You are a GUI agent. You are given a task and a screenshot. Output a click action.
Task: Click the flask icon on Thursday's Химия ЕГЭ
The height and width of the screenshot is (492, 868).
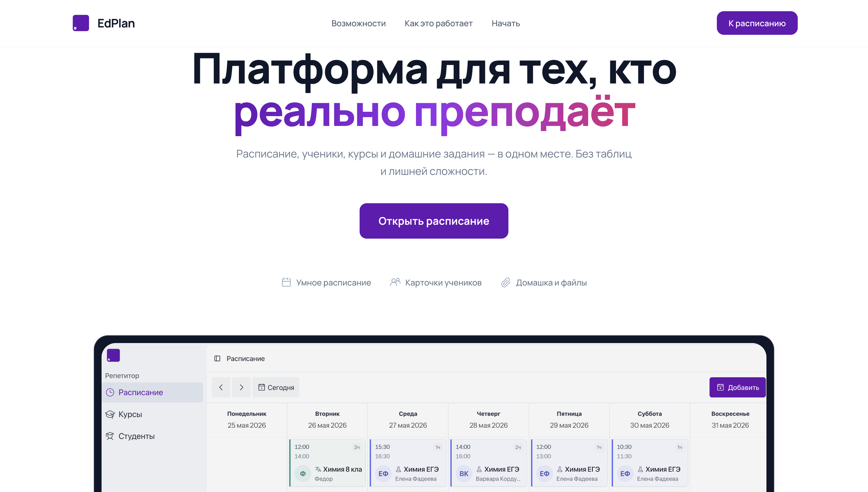[479, 469]
